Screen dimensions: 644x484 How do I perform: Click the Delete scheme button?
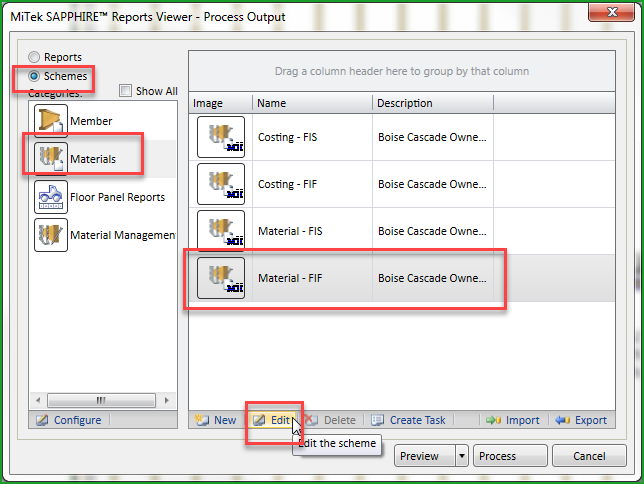[331, 420]
